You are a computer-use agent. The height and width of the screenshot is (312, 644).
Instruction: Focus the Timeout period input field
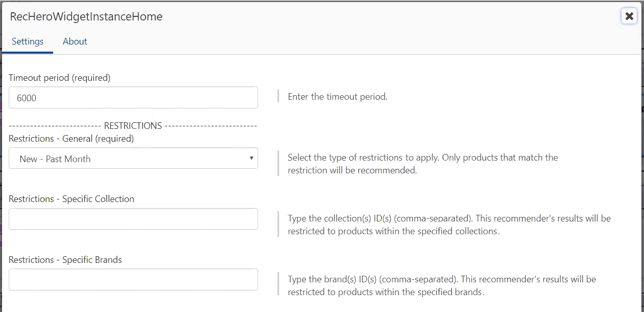[133, 98]
